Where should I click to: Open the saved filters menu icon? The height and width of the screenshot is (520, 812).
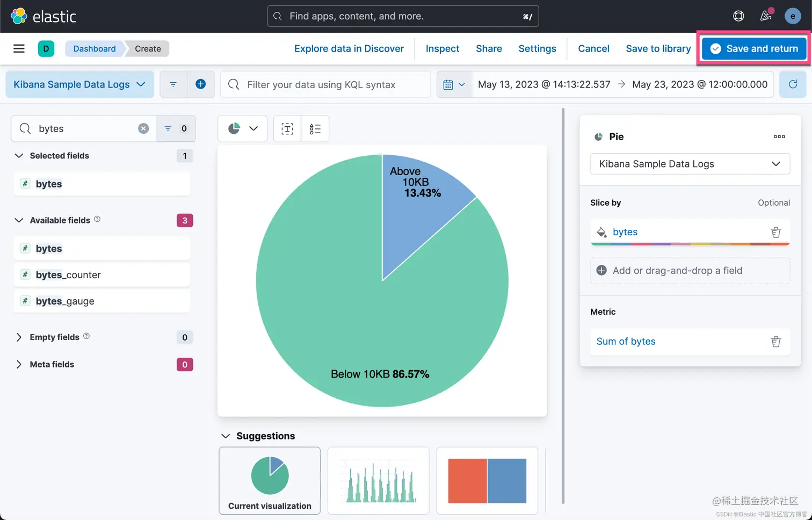click(x=173, y=84)
